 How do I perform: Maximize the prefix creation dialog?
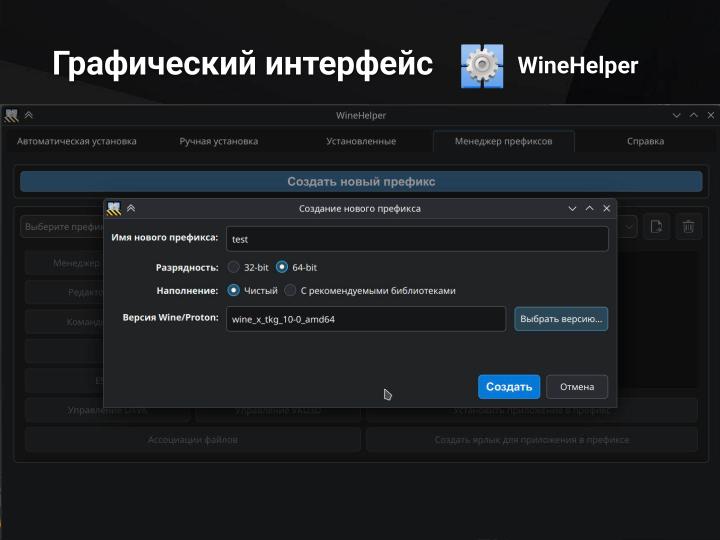[x=589, y=208]
